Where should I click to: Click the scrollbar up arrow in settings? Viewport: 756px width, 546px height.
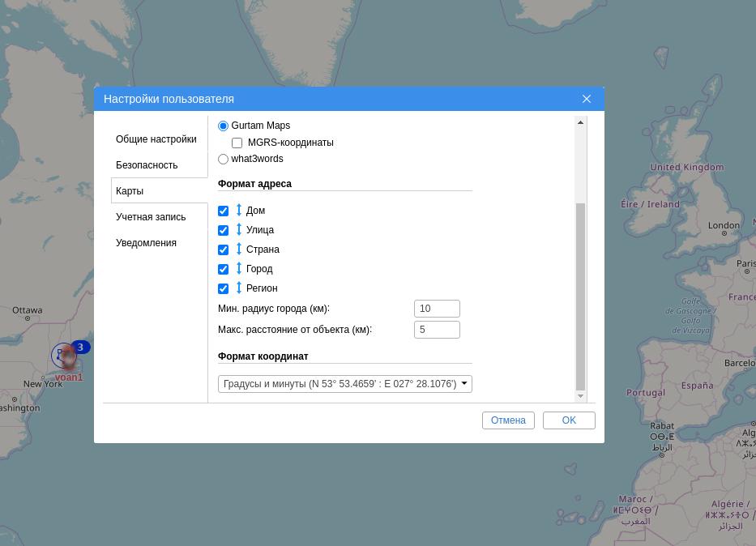(x=580, y=122)
